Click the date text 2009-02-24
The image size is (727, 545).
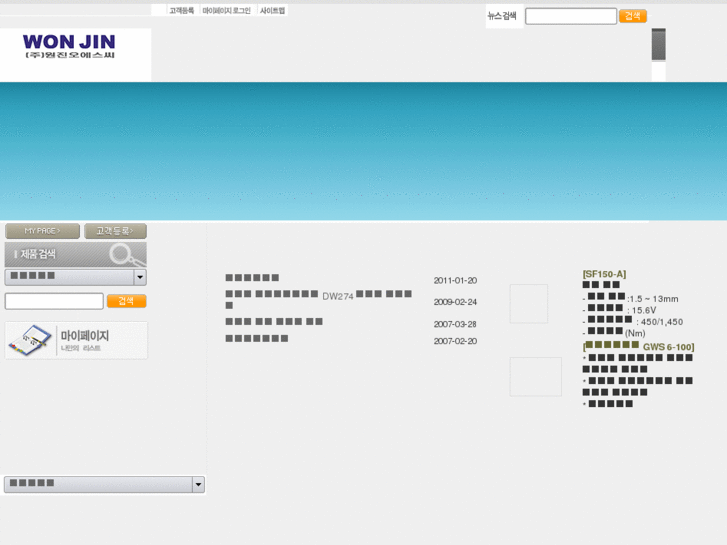(x=455, y=302)
